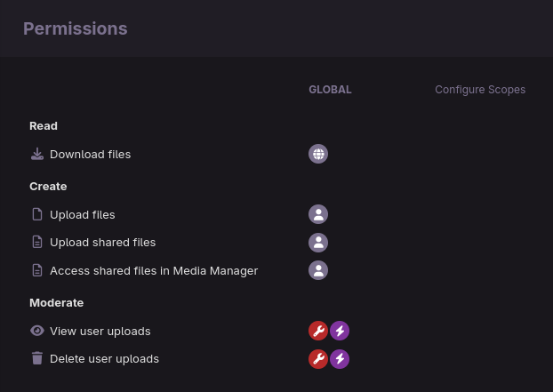Click the document icon beside Upload shared files
553x392 pixels.
[37, 243]
